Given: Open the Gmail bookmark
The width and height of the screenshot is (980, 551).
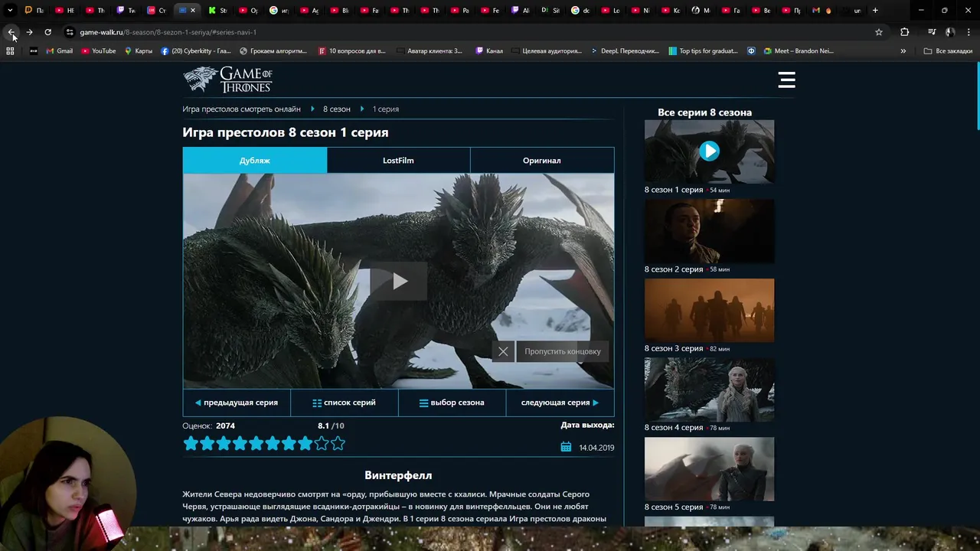Looking at the screenshot, I should (x=60, y=51).
